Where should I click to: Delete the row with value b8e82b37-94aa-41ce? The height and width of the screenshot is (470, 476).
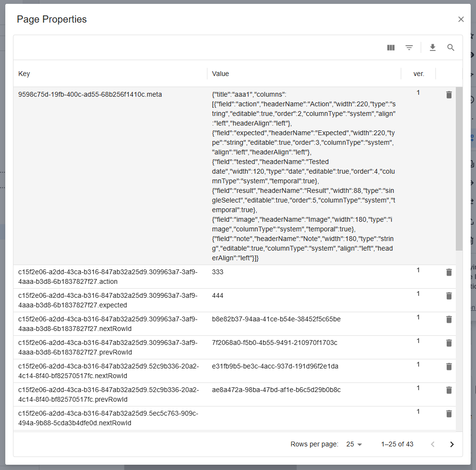[449, 319]
